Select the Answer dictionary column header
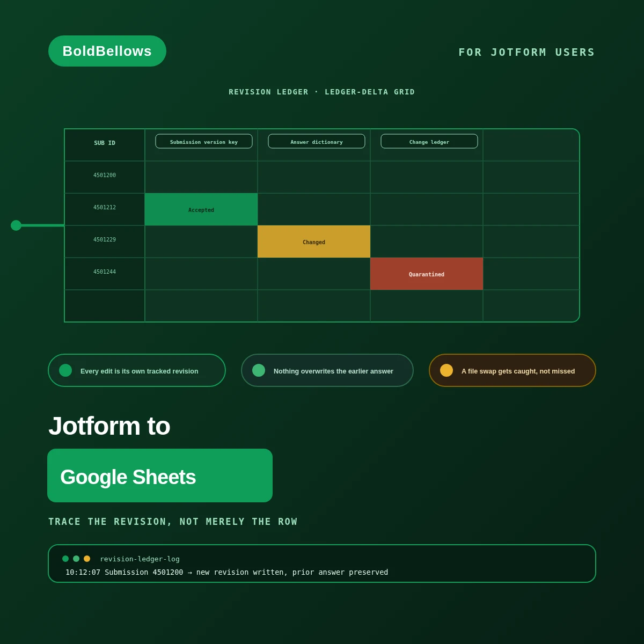Image resolution: width=644 pixels, height=644 pixels. [317, 141]
